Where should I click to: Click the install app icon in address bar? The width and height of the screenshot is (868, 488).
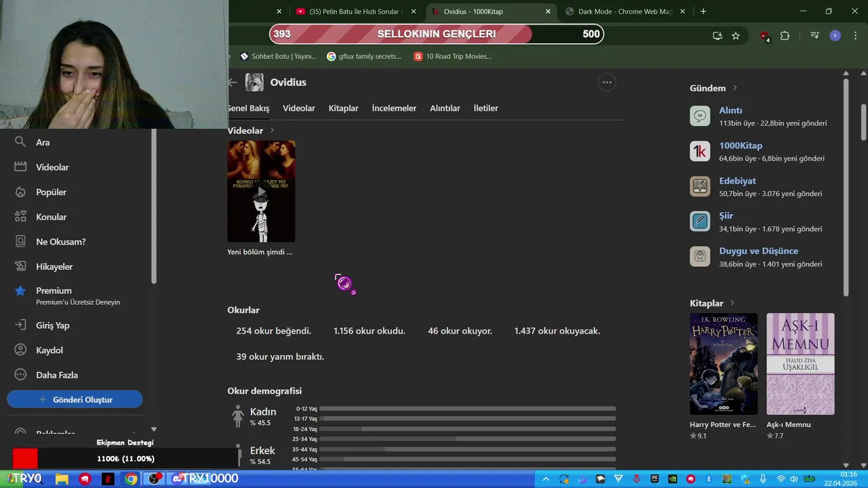(717, 35)
